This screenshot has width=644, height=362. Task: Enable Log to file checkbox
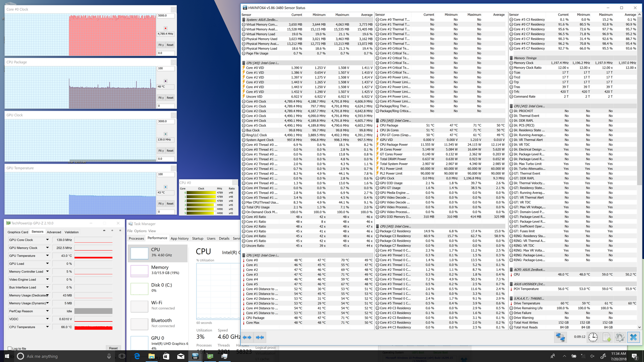click(x=10, y=349)
